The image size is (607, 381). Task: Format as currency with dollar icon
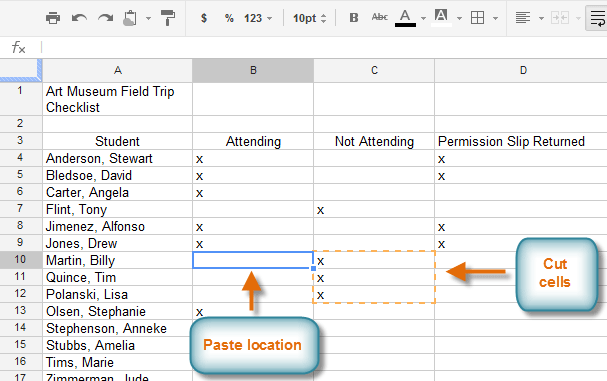[x=204, y=18]
